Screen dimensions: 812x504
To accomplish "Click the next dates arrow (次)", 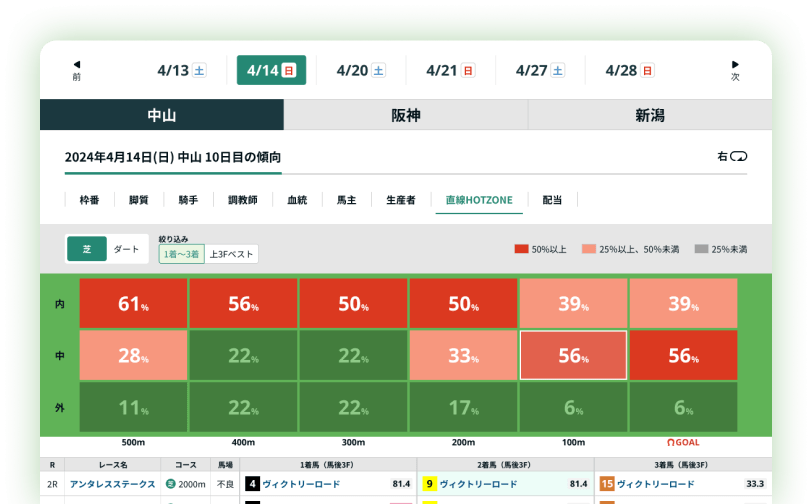I will [735, 69].
